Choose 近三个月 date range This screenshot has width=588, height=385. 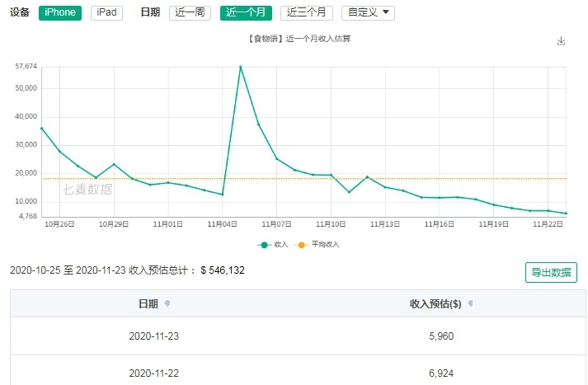(307, 12)
